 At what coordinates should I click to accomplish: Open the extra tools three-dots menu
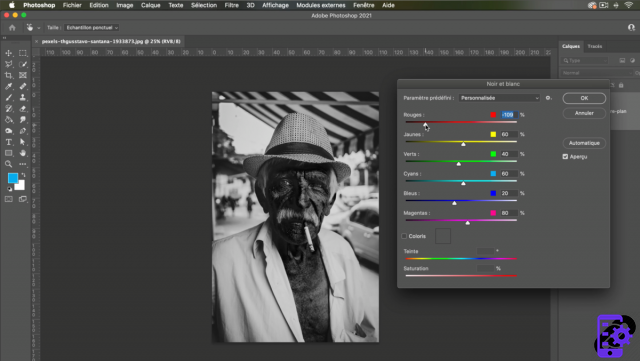23,164
